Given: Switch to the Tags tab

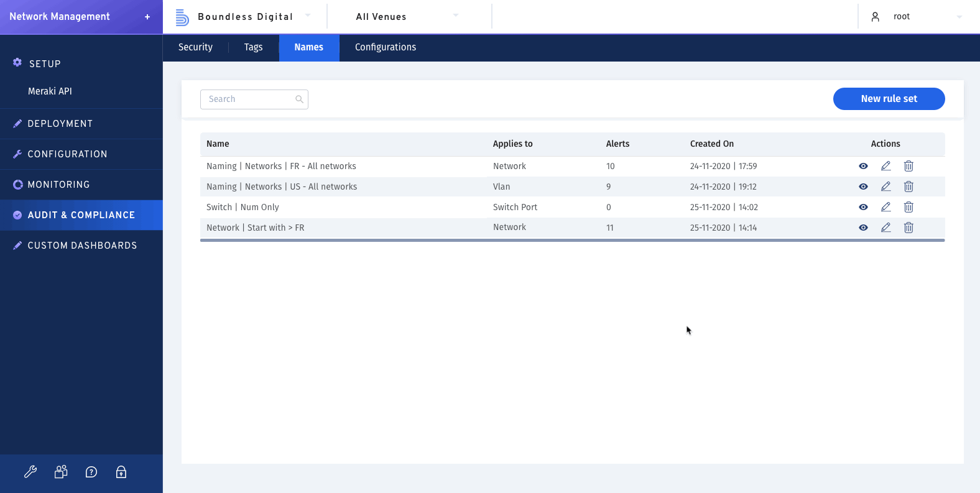Looking at the screenshot, I should coord(253,47).
